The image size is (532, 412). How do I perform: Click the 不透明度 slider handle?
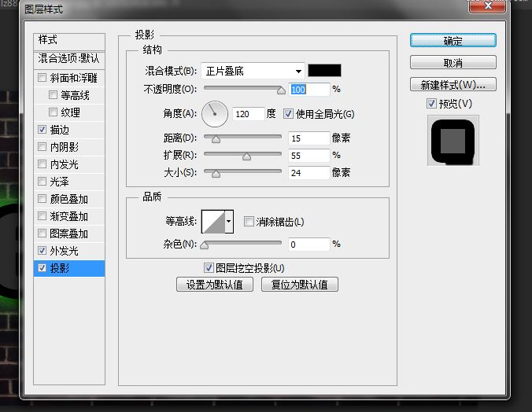(x=281, y=90)
